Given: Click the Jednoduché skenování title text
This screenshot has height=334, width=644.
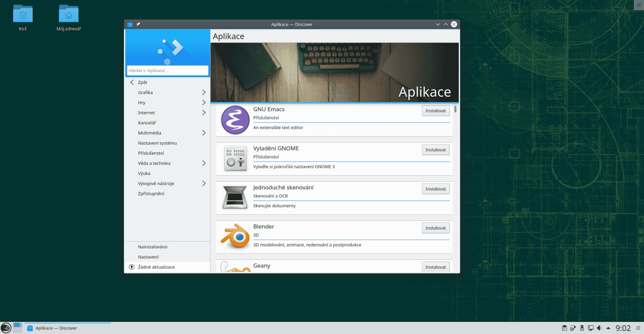Looking at the screenshot, I should [x=283, y=187].
